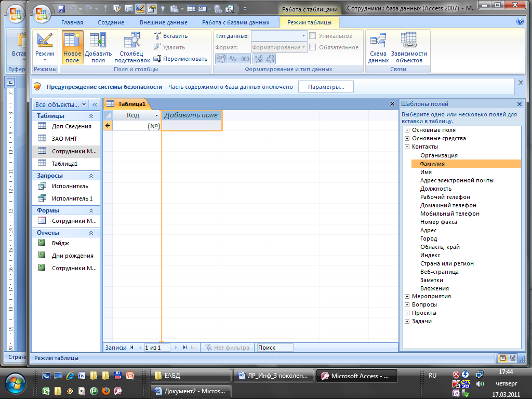Screen dimensions: 532x399
Task: Open the Режим view button
Action: coord(45,47)
